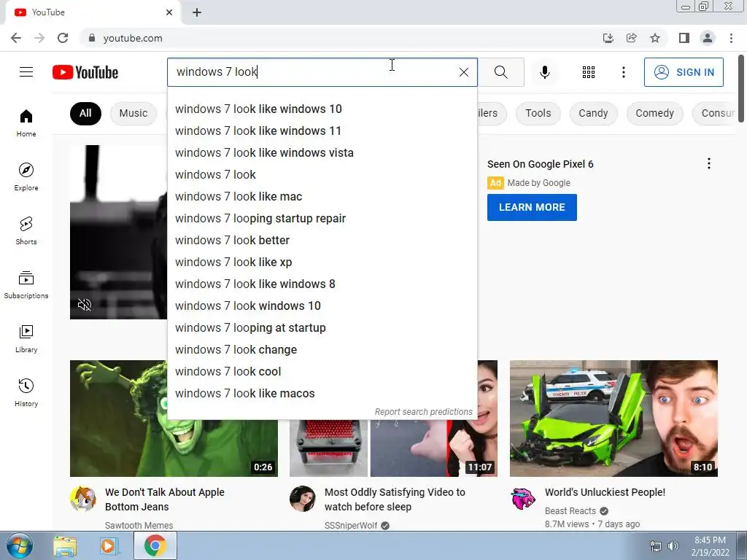
Task: Open 'Most Oddly Satisfying Video' title link
Action: (x=395, y=499)
